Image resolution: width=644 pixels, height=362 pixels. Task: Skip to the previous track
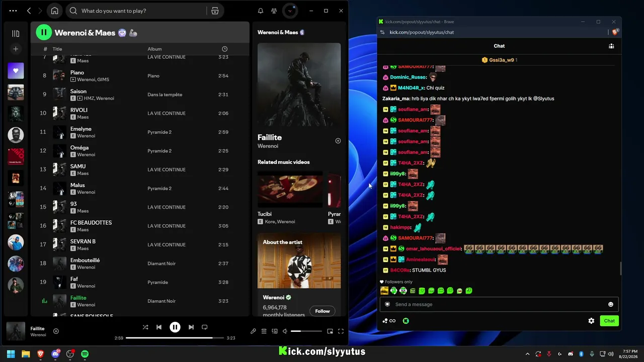coord(159,327)
